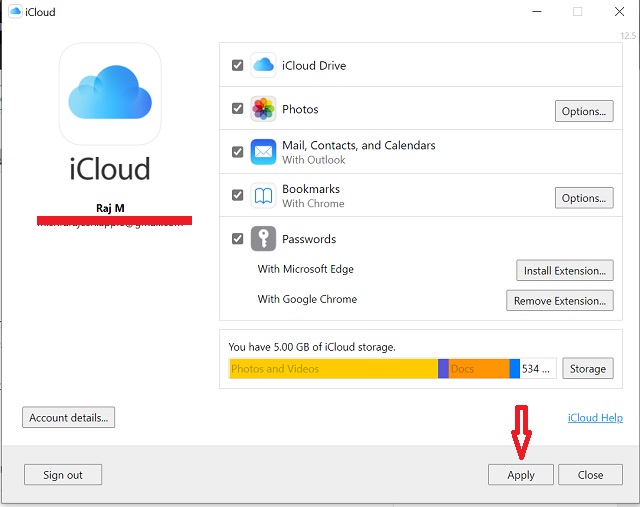This screenshot has width=640, height=507.
Task: Open the Storage button
Action: [x=588, y=369]
